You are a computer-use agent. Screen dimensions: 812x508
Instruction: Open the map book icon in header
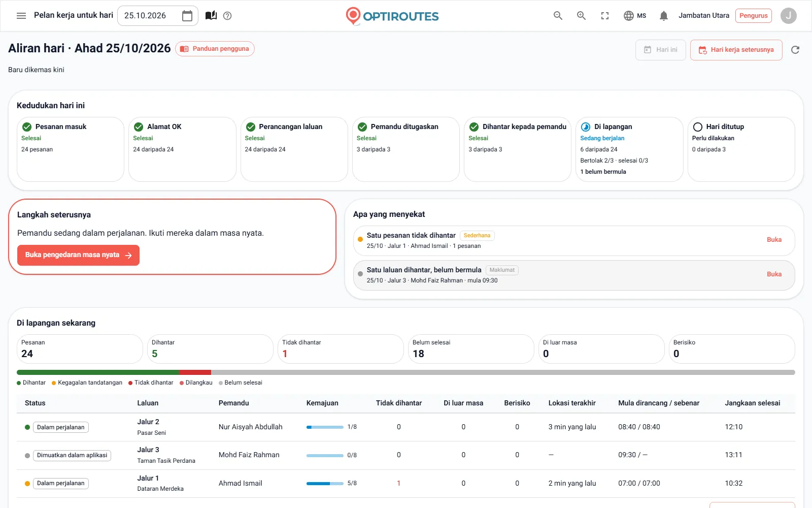click(211, 16)
